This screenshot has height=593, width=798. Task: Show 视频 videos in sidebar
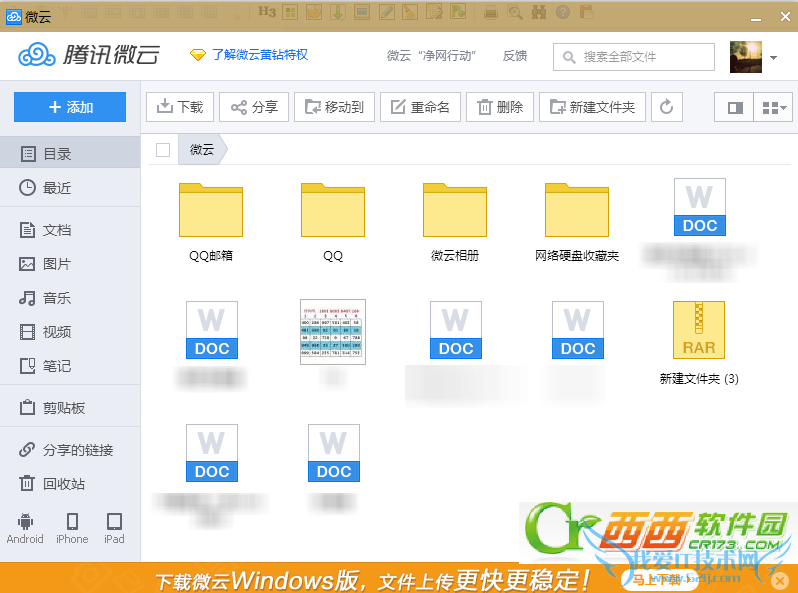(x=70, y=332)
